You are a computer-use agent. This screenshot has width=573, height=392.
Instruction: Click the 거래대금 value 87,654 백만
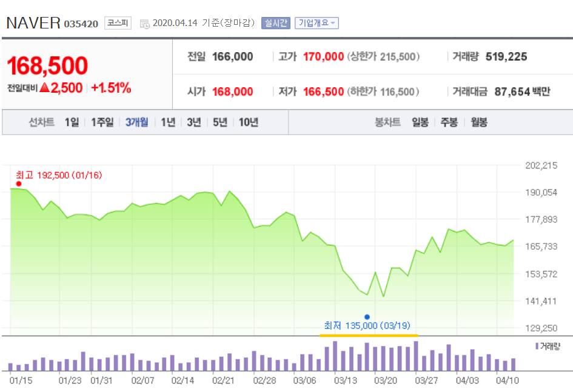coord(522,91)
